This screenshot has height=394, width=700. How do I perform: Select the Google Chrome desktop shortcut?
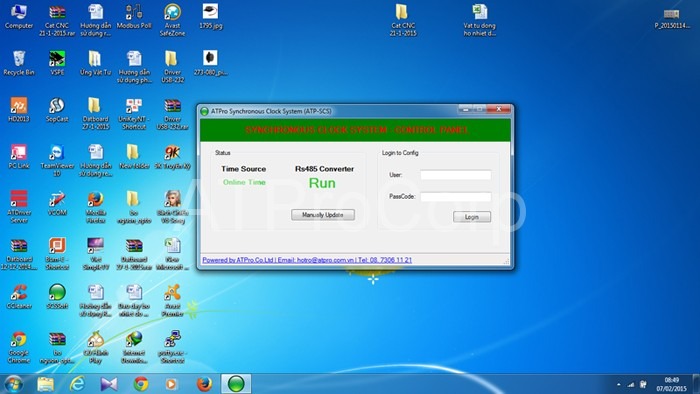19,348
